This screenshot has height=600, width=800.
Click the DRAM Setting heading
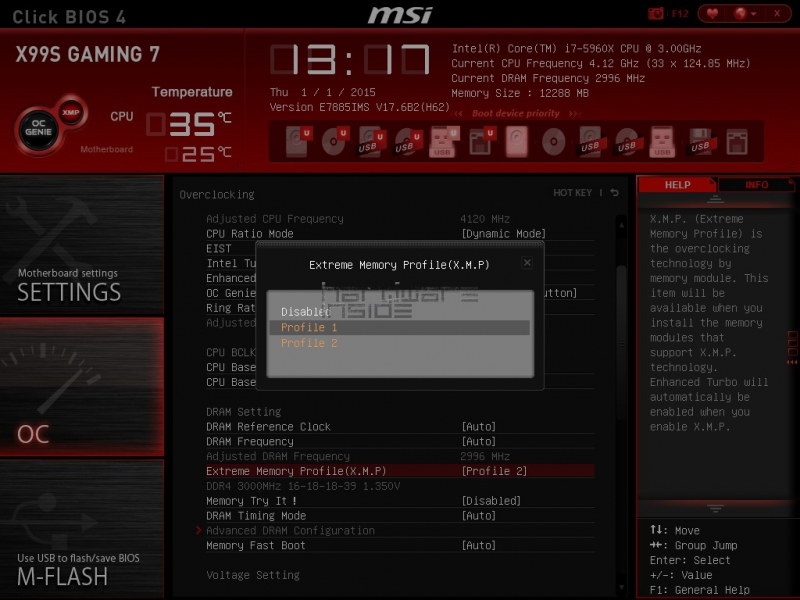243,412
